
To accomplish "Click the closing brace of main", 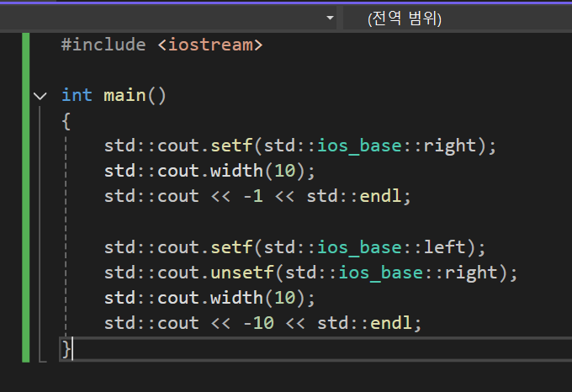I will pyautogui.click(x=66, y=349).
